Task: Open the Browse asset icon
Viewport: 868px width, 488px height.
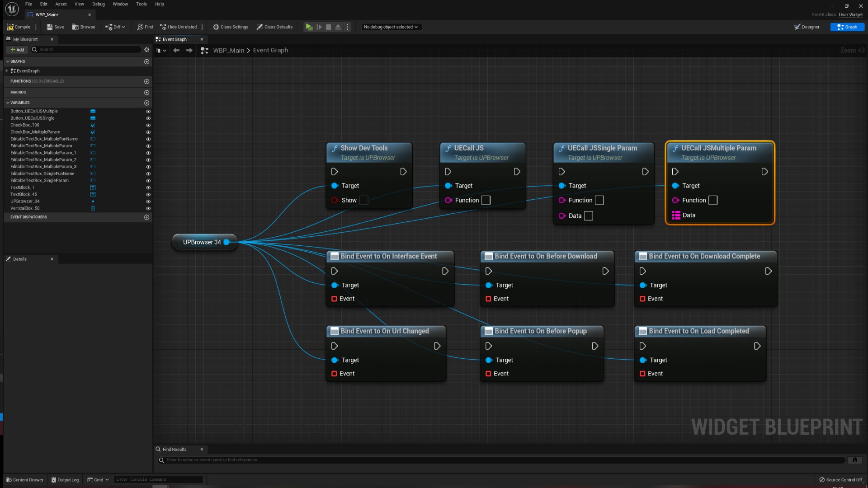Action: coord(84,27)
